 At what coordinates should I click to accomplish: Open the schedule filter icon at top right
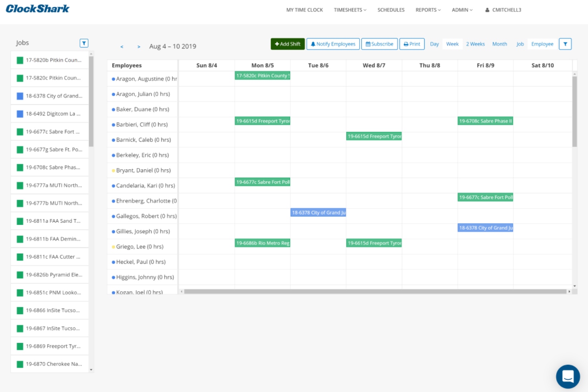[565, 44]
